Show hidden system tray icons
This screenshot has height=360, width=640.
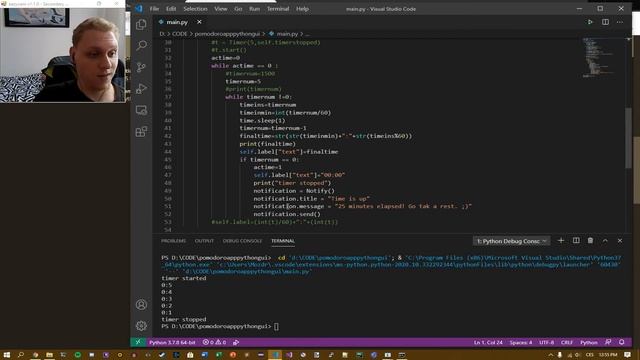pyautogui.click(x=550, y=355)
